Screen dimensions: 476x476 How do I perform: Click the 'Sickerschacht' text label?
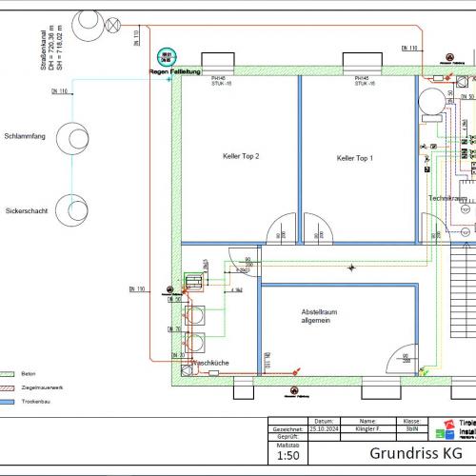point(27,210)
